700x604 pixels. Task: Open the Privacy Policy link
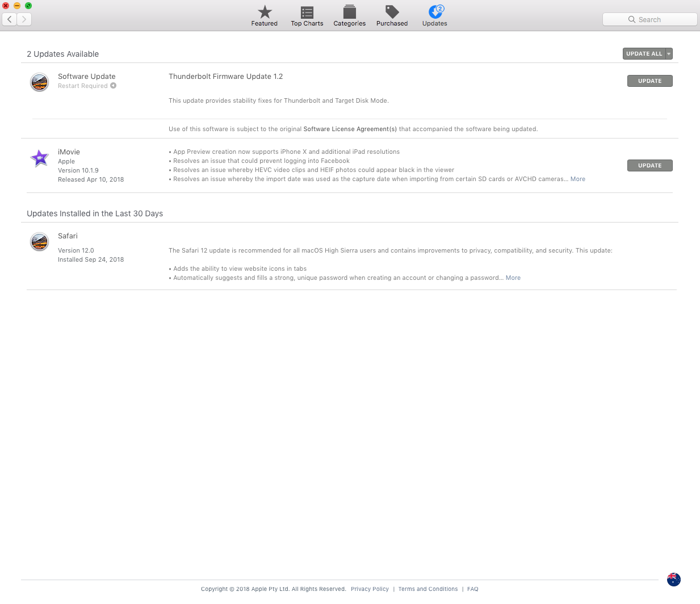370,589
